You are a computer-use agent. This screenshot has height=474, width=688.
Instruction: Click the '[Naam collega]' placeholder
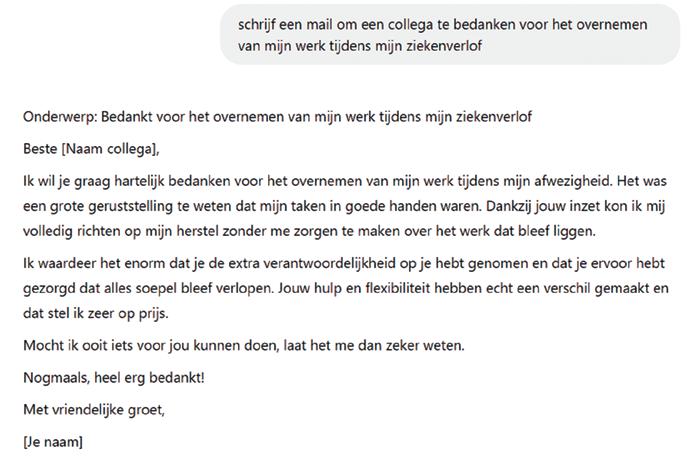click(110, 149)
